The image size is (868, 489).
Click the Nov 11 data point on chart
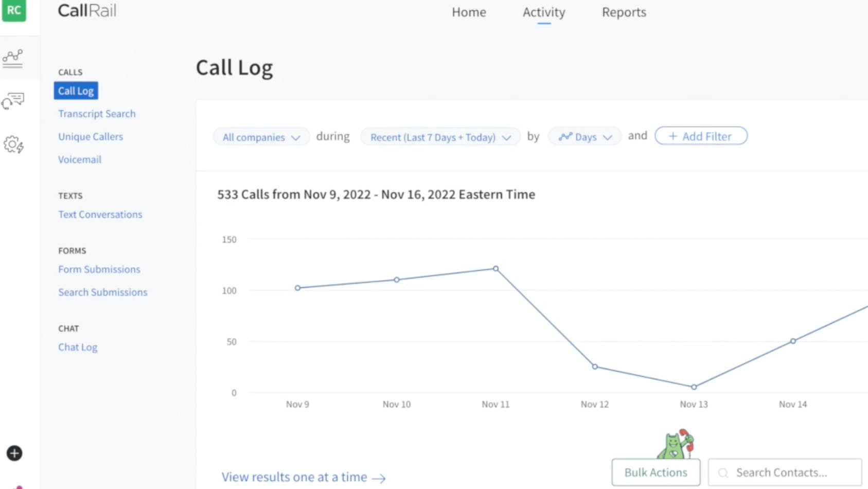tap(495, 268)
